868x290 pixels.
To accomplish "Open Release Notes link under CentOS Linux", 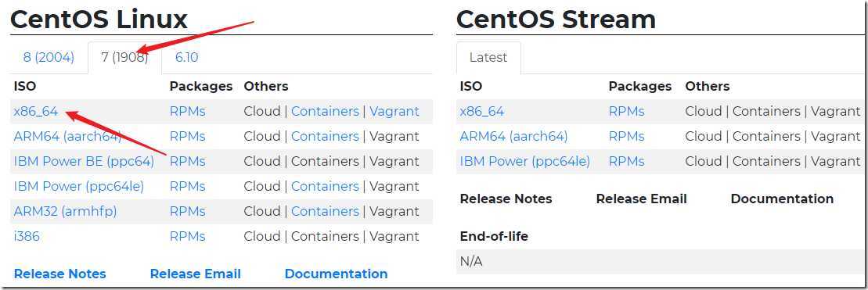I will [59, 274].
